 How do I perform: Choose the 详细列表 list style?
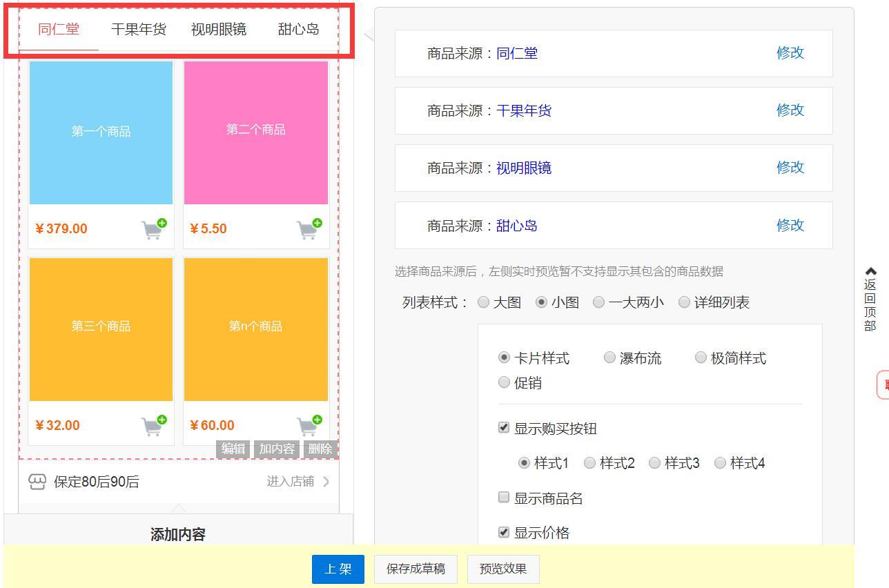pos(685,302)
